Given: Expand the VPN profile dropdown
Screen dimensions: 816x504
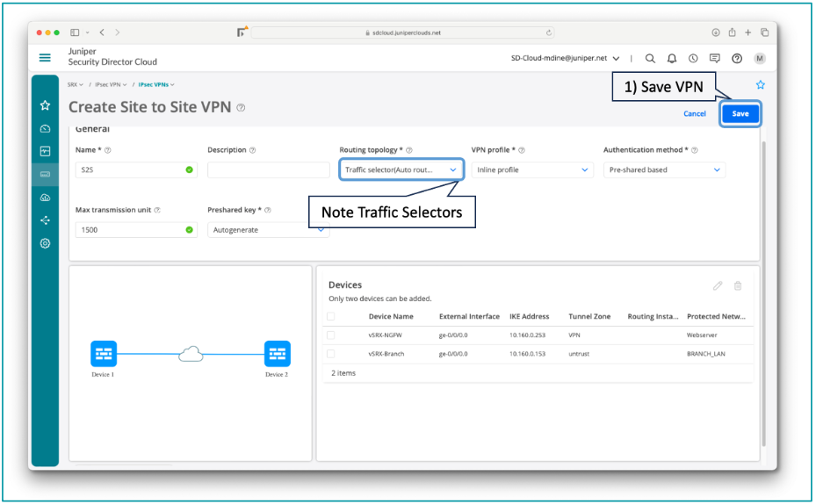Looking at the screenshot, I should tap(532, 169).
